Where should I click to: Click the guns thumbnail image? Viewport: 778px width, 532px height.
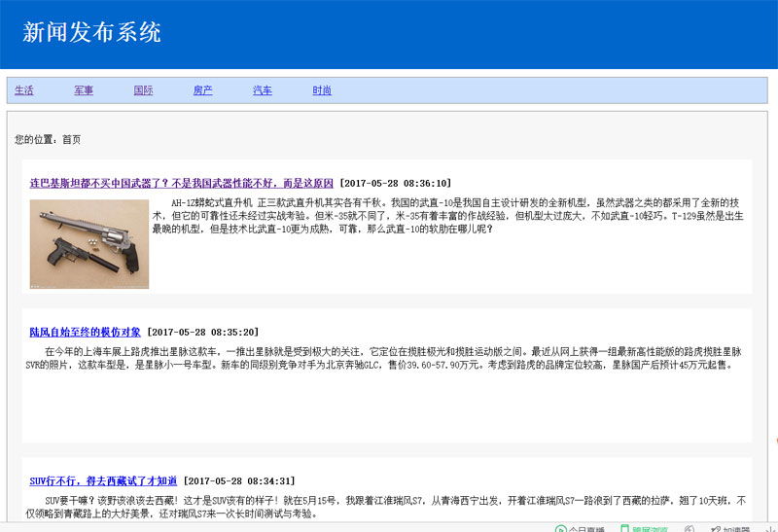coord(89,244)
